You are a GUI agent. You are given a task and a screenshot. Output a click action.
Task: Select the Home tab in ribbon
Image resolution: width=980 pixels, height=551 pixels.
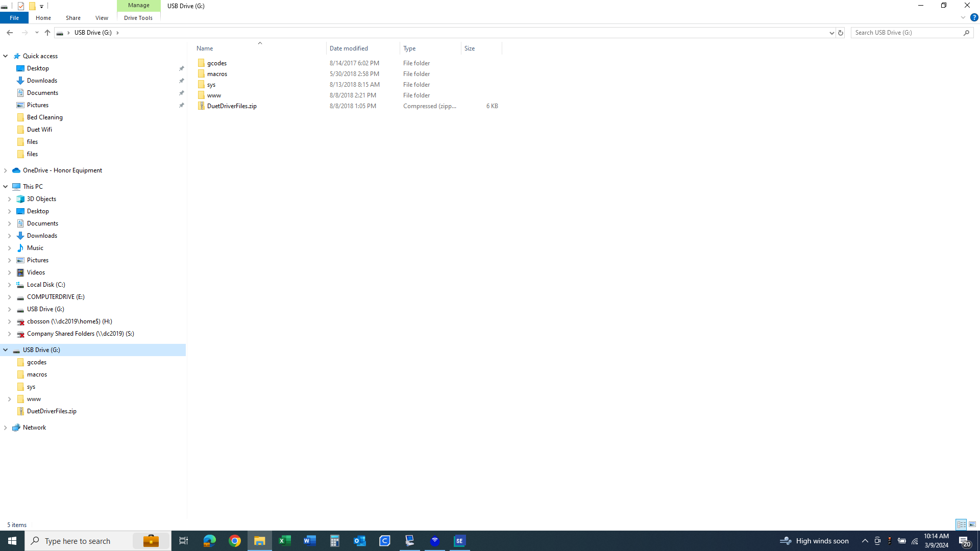pyautogui.click(x=43, y=18)
